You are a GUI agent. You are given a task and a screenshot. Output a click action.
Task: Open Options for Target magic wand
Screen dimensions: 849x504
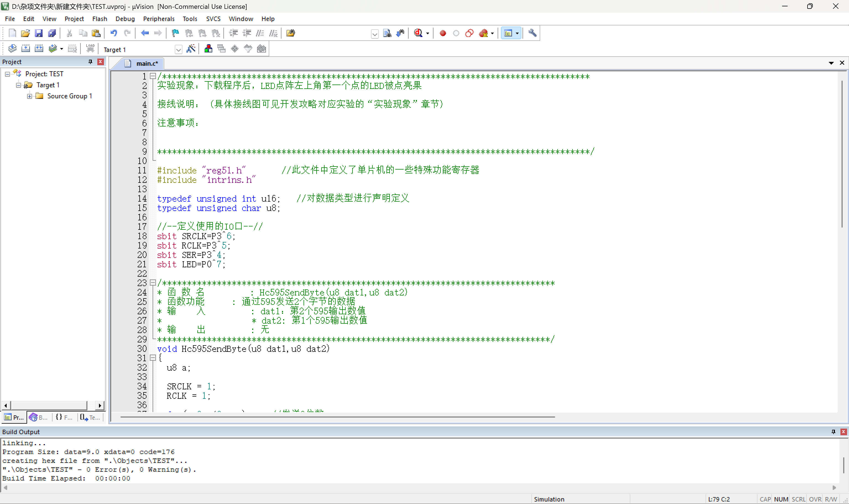[191, 49]
